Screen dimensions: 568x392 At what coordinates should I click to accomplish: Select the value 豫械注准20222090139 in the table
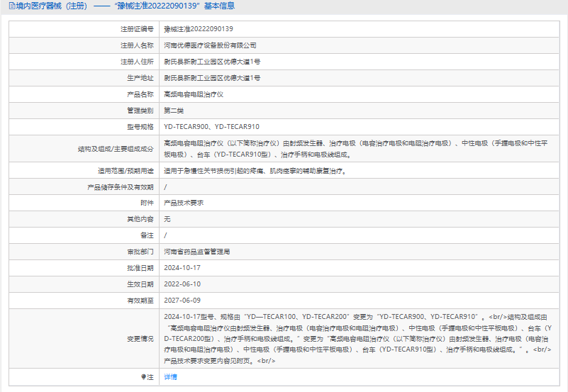click(x=198, y=29)
